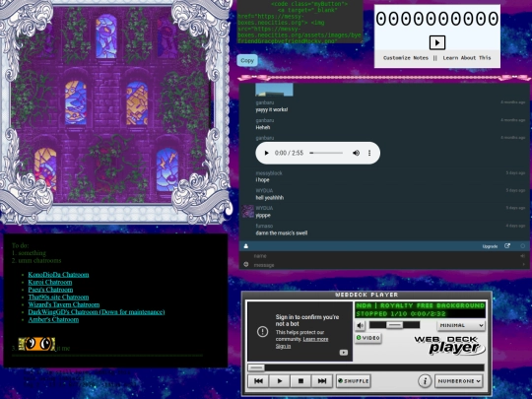Toggle Shuffle in Webdeck Player
This screenshot has width=532, height=399.
click(354, 381)
